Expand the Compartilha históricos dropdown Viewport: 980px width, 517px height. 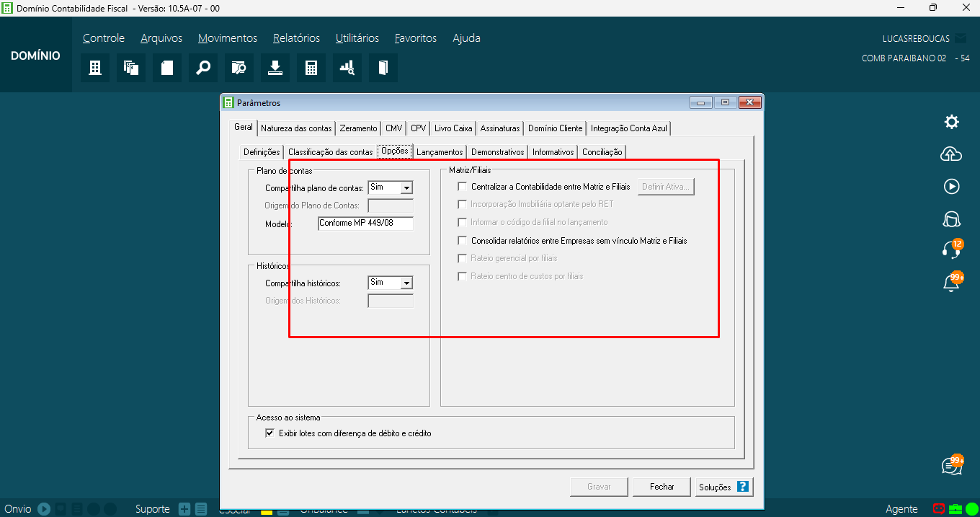pyautogui.click(x=406, y=283)
